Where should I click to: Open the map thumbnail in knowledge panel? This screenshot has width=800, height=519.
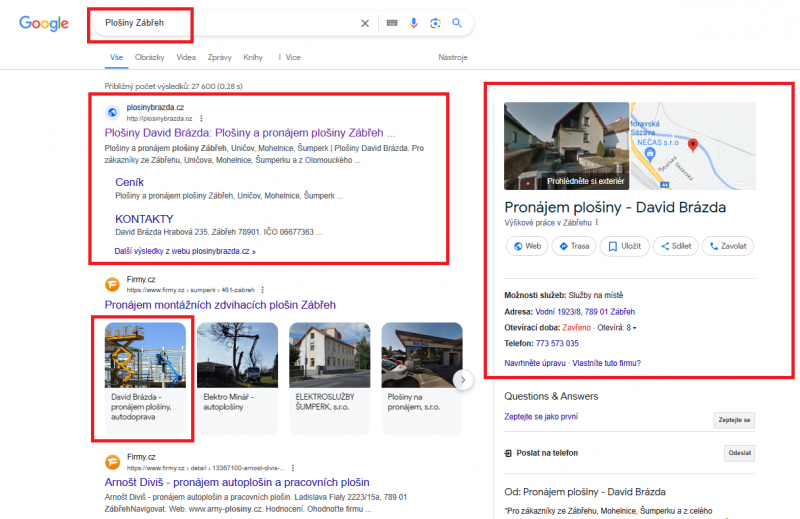coord(693,146)
